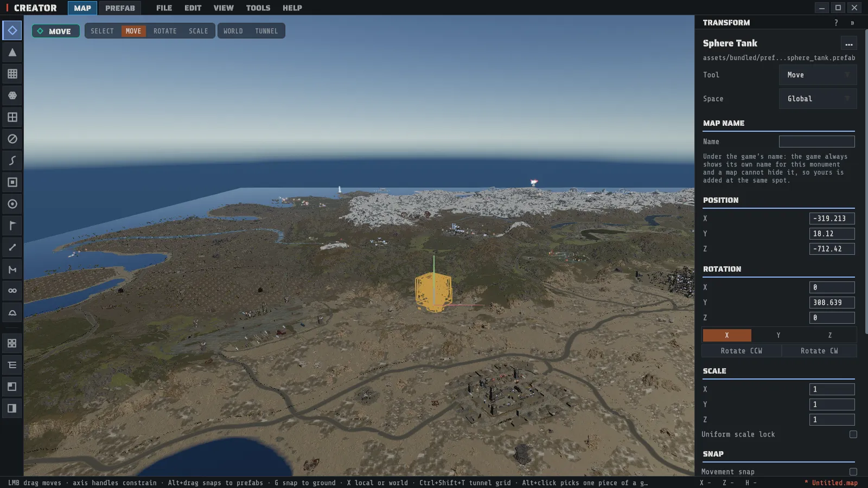Select the S-curve path tool icon
This screenshot has width=868, height=488.
12,160
